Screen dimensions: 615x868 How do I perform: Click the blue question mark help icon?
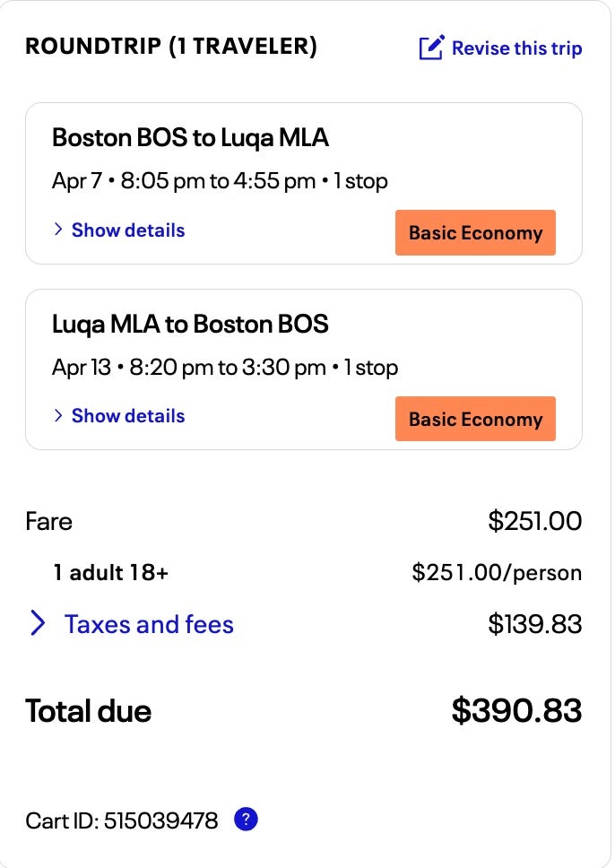(x=246, y=819)
